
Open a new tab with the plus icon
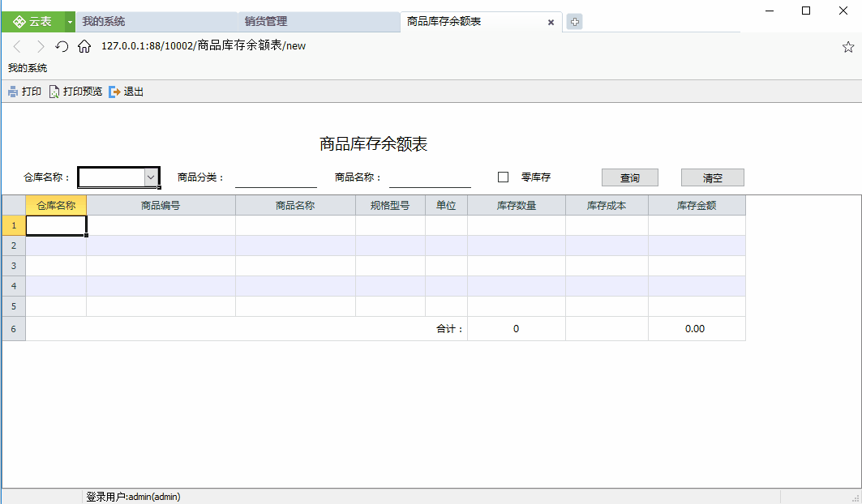coord(574,22)
